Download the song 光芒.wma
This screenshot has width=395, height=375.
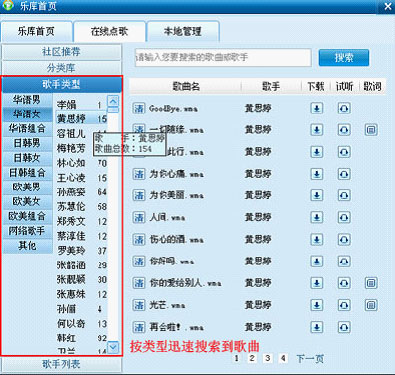317,305
